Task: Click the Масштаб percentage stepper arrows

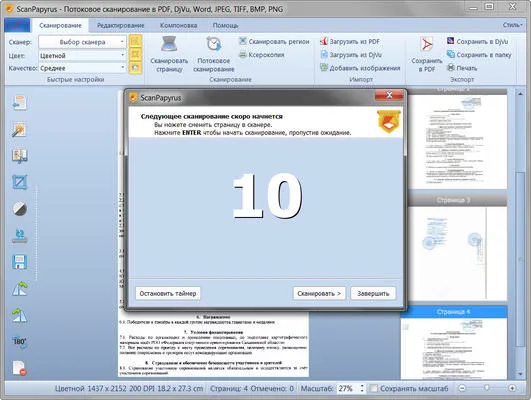Action: 362,388
